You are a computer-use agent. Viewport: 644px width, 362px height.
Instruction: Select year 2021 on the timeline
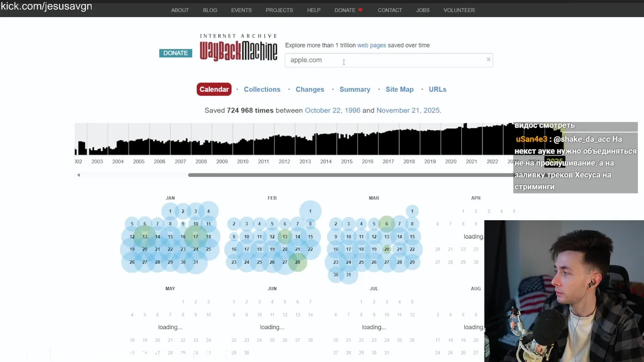point(471,161)
